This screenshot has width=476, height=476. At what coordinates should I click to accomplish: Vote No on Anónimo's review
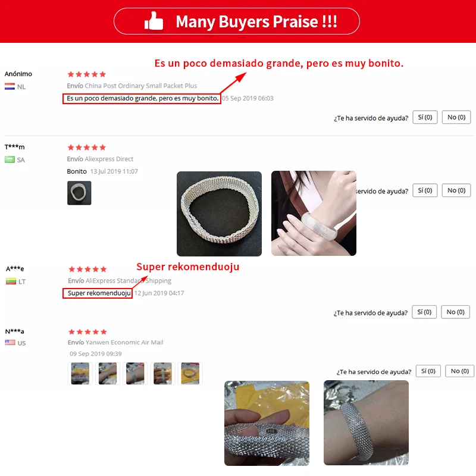pos(456,117)
